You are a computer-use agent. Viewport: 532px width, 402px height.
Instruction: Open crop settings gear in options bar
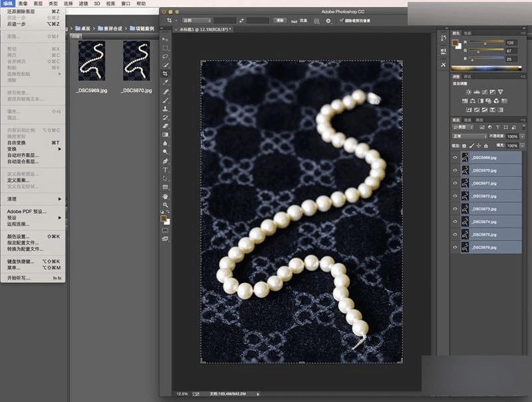tap(327, 21)
